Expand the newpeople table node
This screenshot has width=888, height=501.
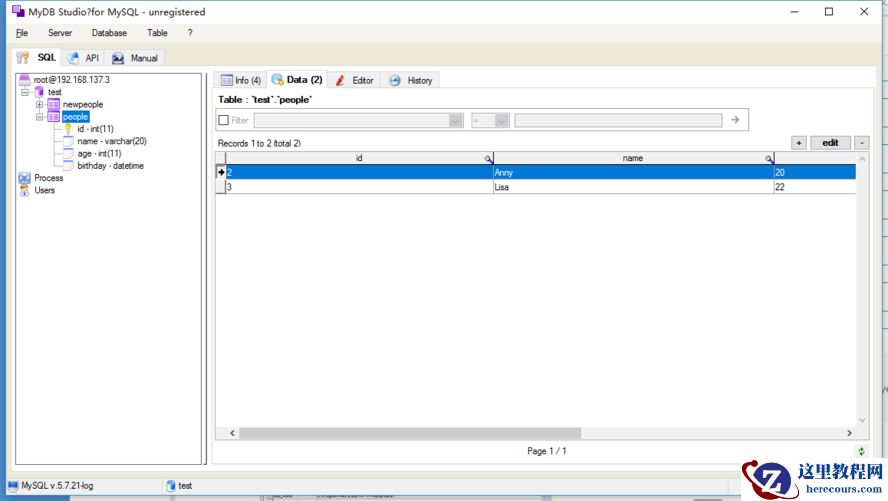[39, 104]
